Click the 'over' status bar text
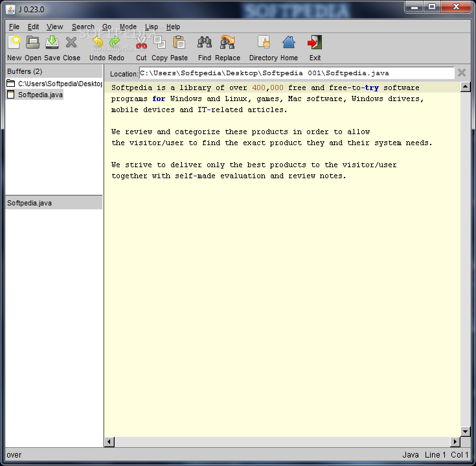The height and width of the screenshot is (466, 476). click(x=14, y=455)
